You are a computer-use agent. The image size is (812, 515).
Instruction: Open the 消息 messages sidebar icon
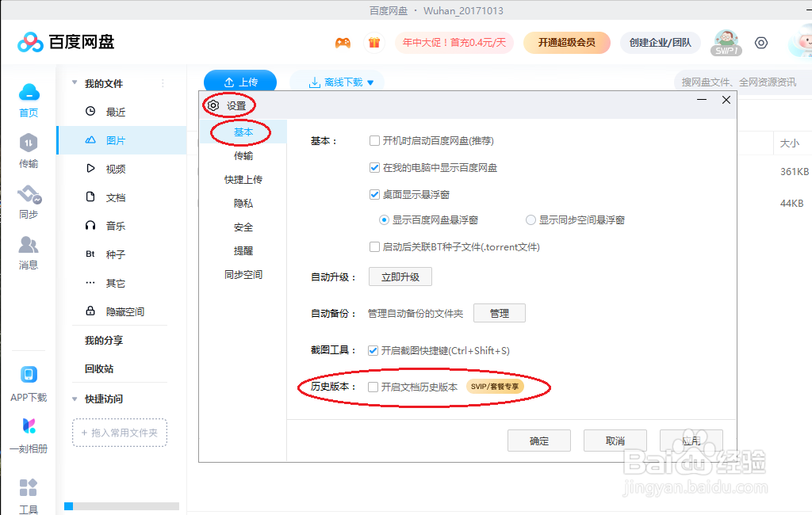pos(29,245)
